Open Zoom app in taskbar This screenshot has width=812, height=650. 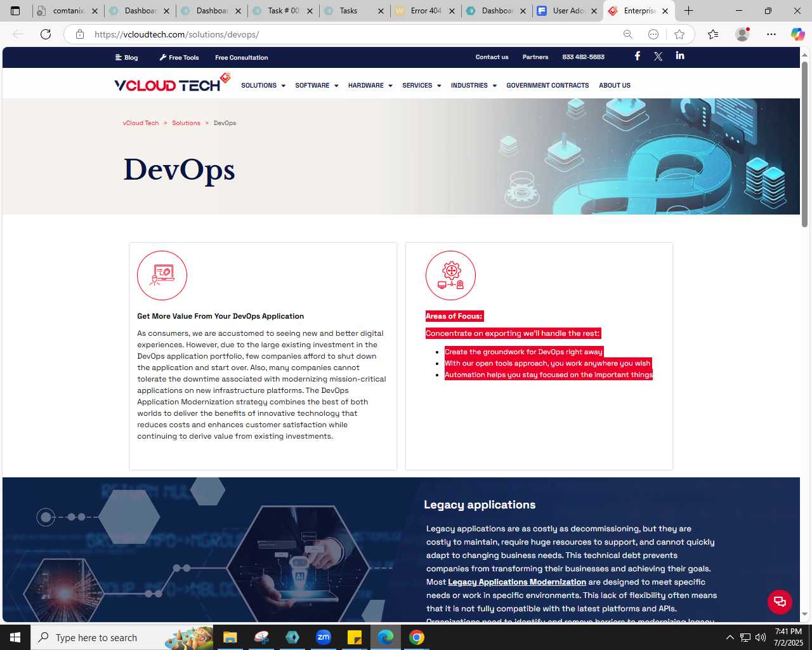point(324,637)
